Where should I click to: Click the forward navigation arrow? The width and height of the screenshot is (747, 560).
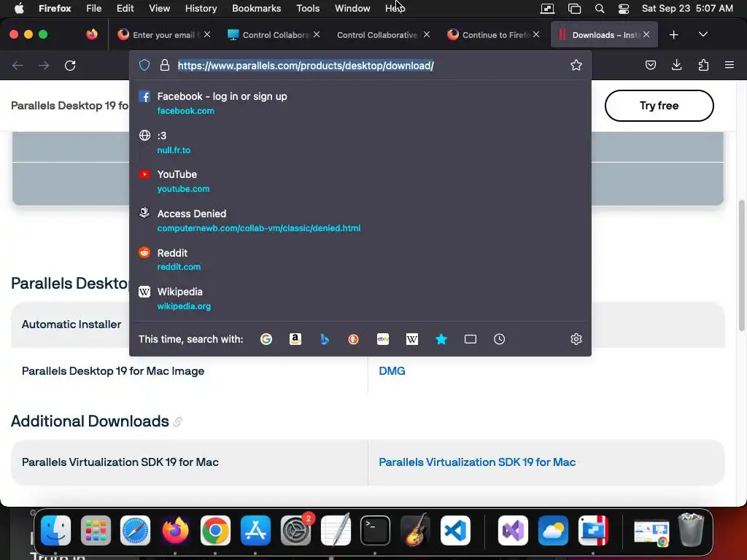point(44,65)
